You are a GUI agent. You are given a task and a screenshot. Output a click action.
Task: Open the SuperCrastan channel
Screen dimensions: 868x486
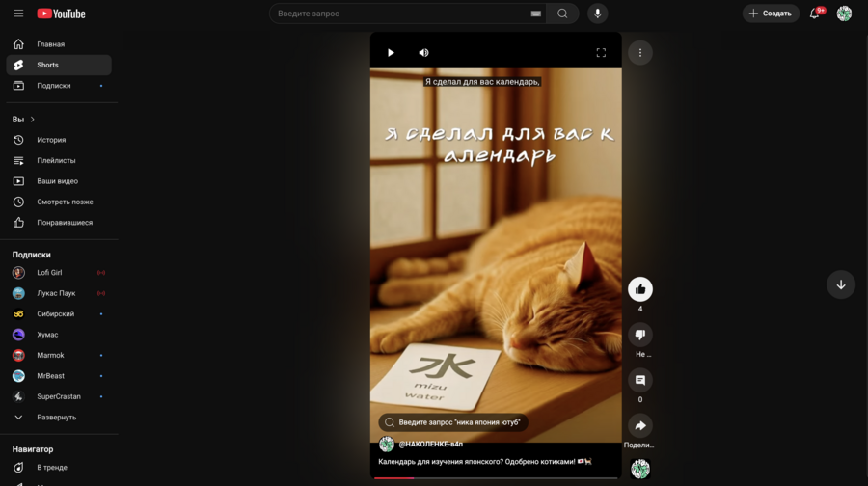pyautogui.click(x=59, y=396)
